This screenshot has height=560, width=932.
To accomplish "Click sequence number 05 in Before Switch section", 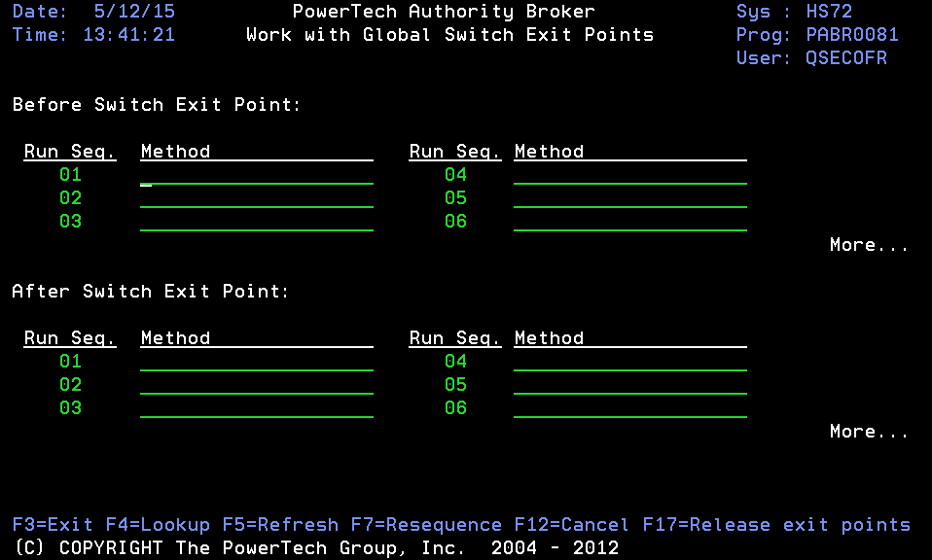I will tap(455, 197).
